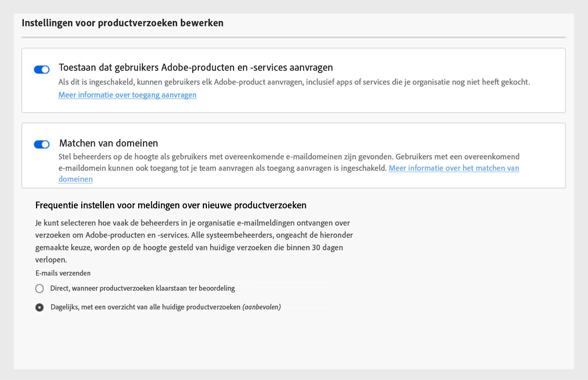Open 'Meer informatie over toegang aanvragen' link
Screen dimensions: 588x380
point(128,95)
